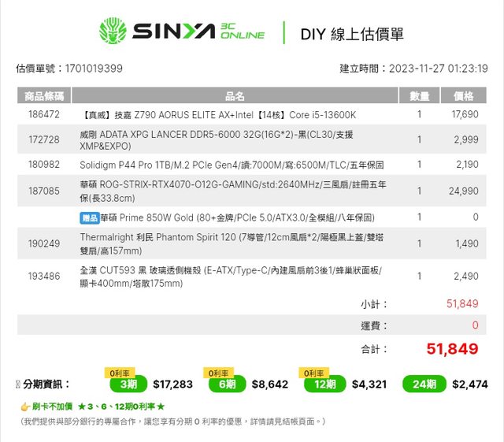
Task: Click the Sinya dragon logo icon
Action: [113, 31]
